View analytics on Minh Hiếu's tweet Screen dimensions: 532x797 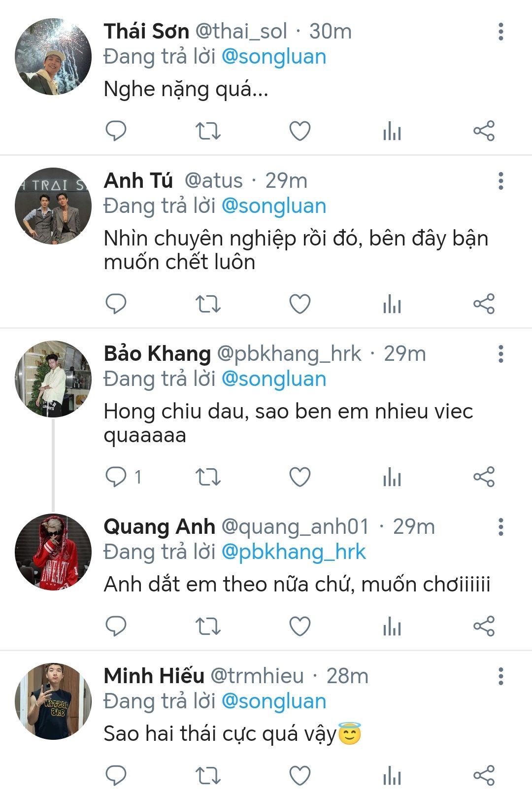392,776
